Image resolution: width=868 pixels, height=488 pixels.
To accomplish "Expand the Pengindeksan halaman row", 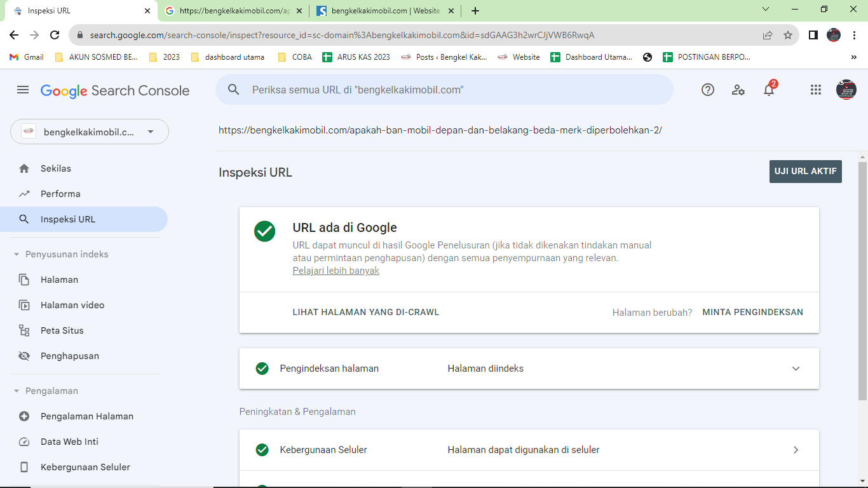I will coord(796,369).
